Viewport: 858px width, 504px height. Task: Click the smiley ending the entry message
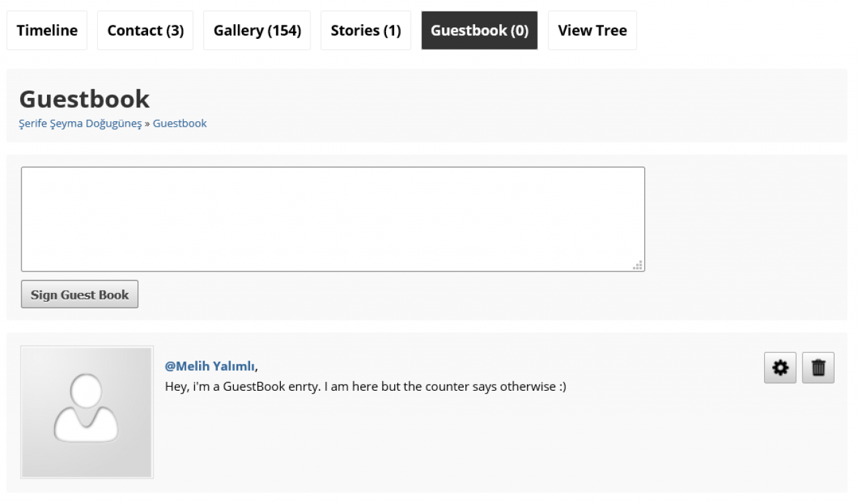[x=562, y=387]
